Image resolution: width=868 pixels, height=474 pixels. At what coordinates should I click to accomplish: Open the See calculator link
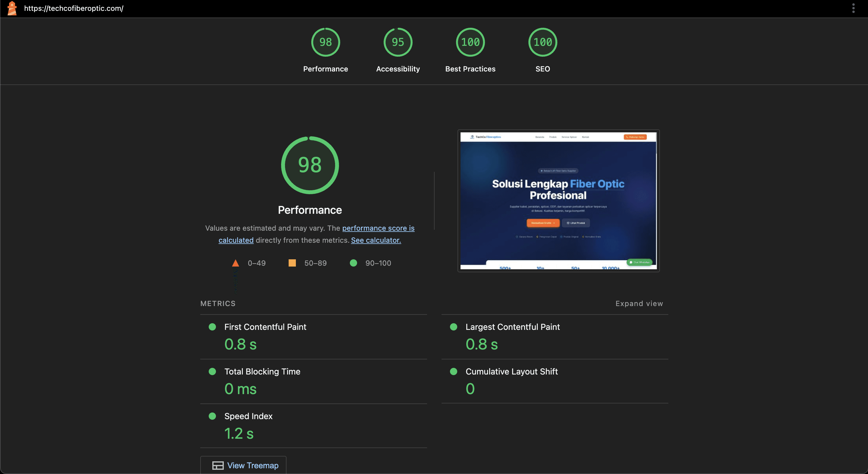coord(376,240)
